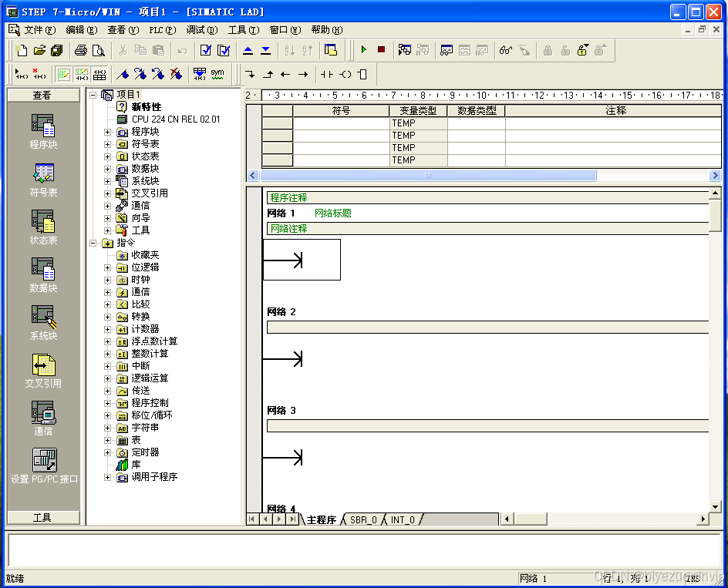
Task: Toggle bookmark flag icon
Action: 123,74
